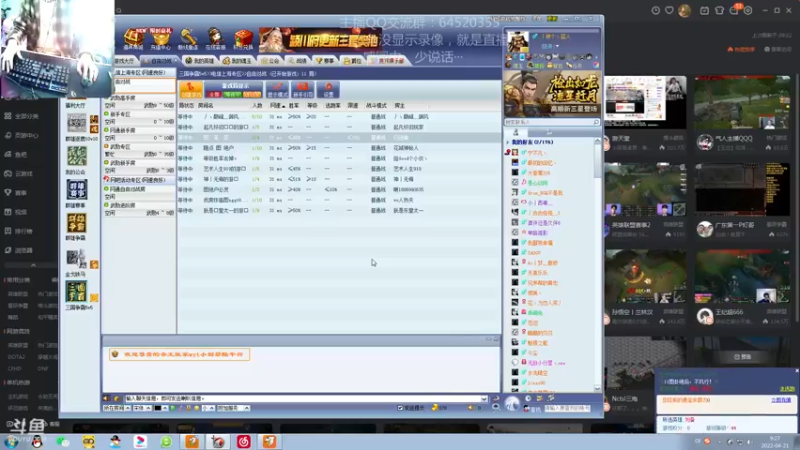800x450 pixels.
Task: Click the robot icon below the send arrow
Action: pyautogui.click(x=495, y=408)
